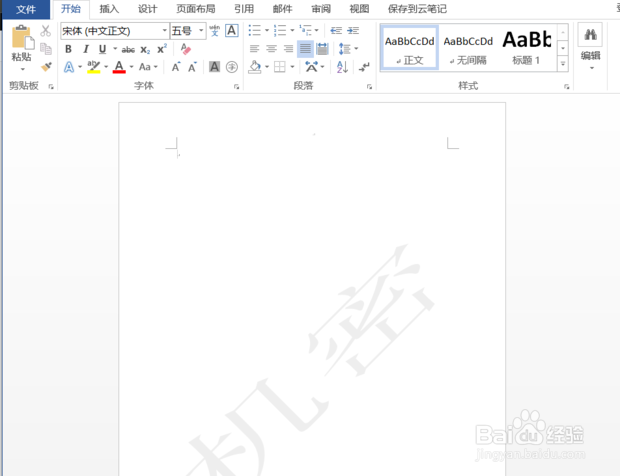Open the Font dialog launcher
The width and height of the screenshot is (620, 476).
(236, 86)
